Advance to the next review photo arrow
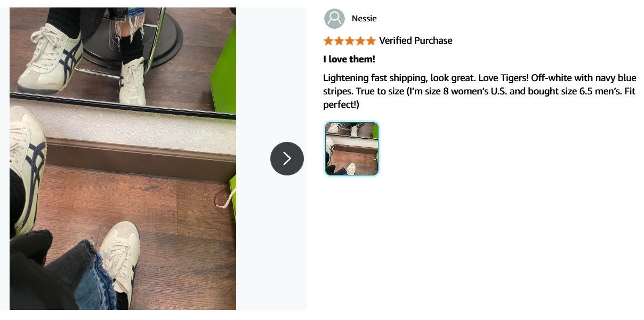This screenshot has height=320, width=644. pyautogui.click(x=287, y=158)
